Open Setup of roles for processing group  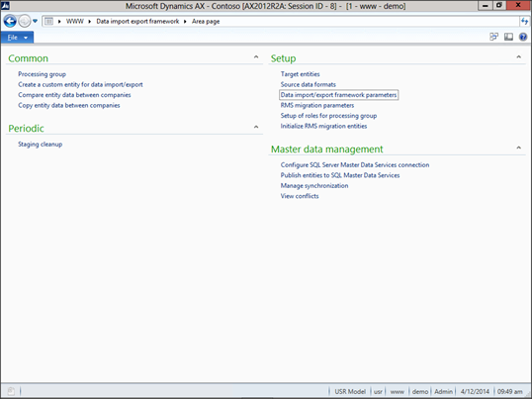pyautogui.click(x=328, y=116)
